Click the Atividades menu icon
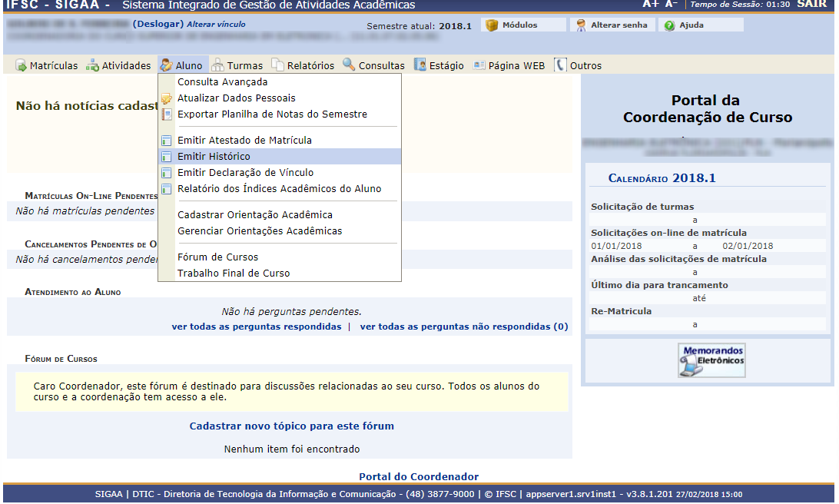Image resolution: width=839 pixels, height=504 pixels. 92,65
